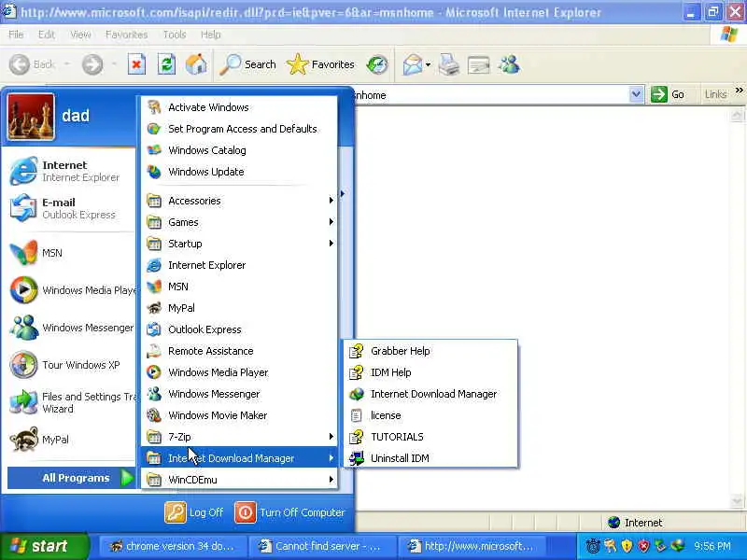Click pinned E-mail Outlook Express item
The height and width of the screenshot is (560, 747).
pyautogui.click(x=72, y=208)
